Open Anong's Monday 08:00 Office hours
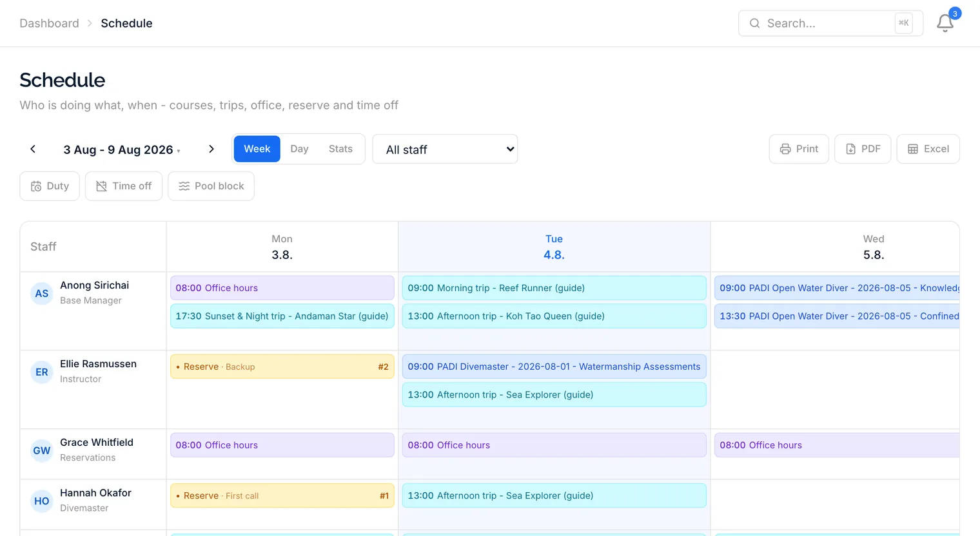 (282, 288)
